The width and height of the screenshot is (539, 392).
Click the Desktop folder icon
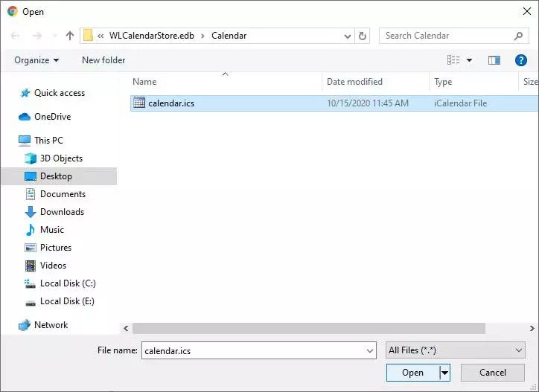[x=31, y=176]
